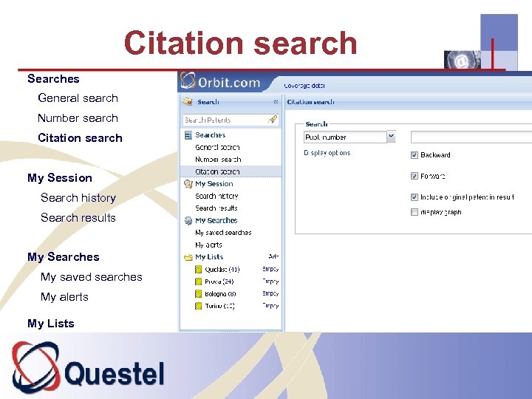
Task: Click the My Lists heading in Orbit sidebar
Action: coord(209,257)
